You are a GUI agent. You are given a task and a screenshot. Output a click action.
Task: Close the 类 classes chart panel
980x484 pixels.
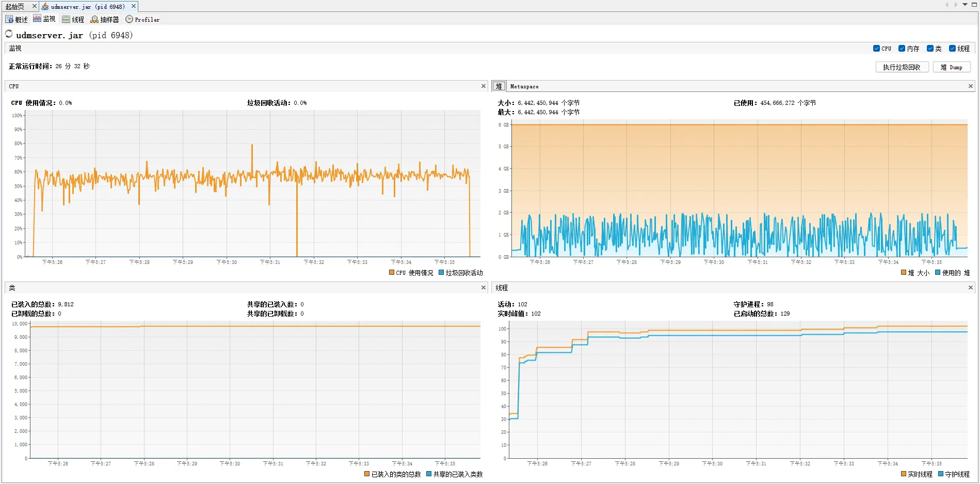point(484,288)
